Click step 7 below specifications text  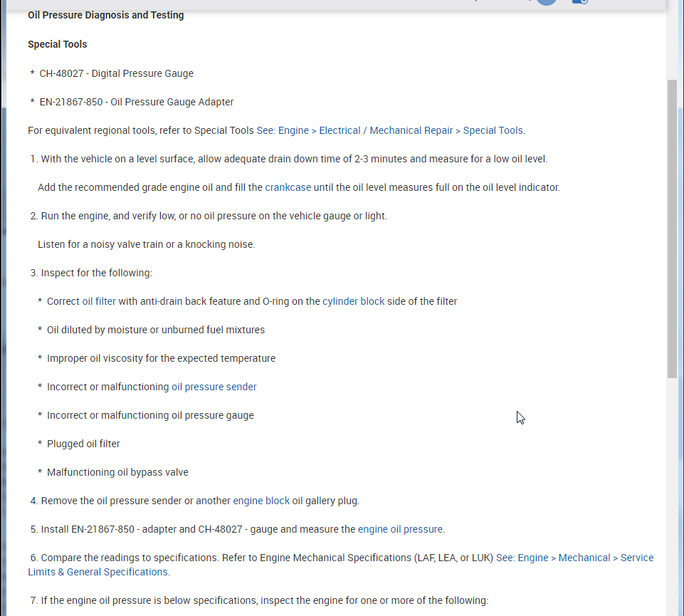(x=259, y=600)
